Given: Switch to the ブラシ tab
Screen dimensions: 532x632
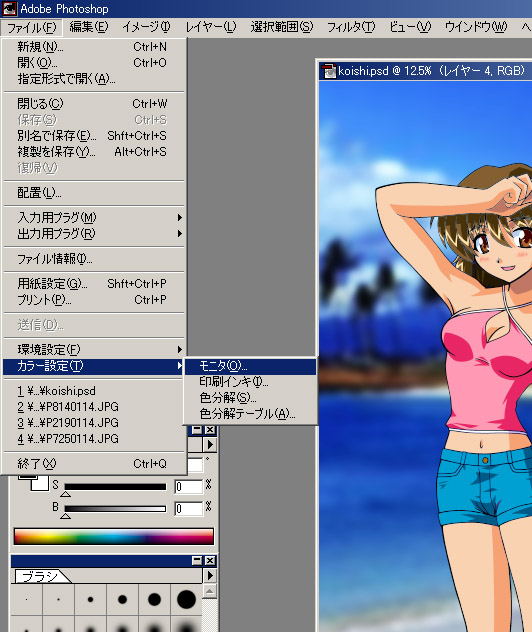Looking at the screenshot, I should coord(39,576).
